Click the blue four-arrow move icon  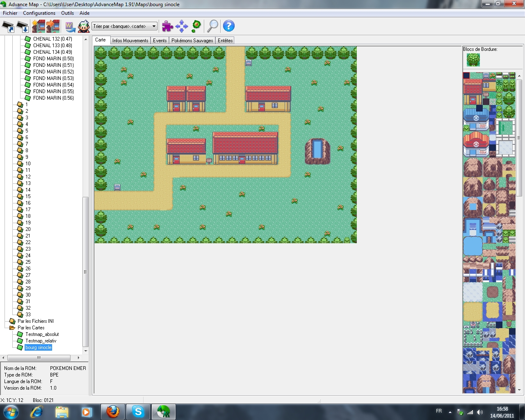pos(182,26)
